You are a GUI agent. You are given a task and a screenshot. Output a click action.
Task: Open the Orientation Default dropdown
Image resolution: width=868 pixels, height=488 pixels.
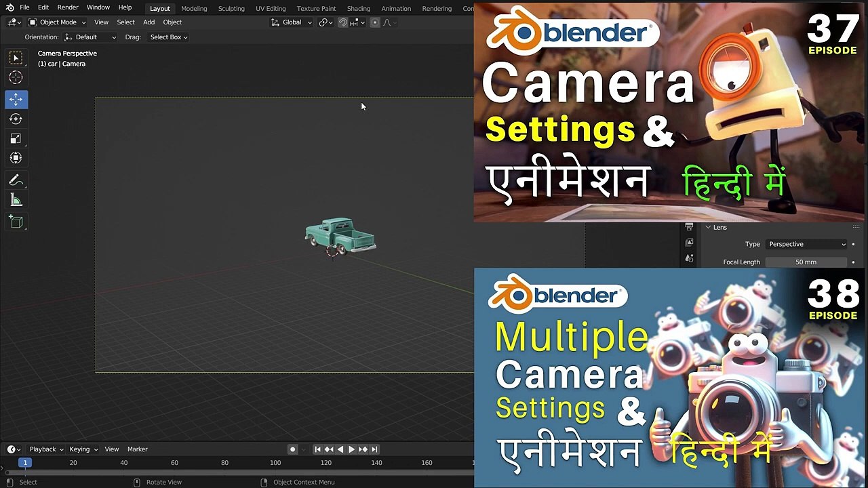pos(90,37)
